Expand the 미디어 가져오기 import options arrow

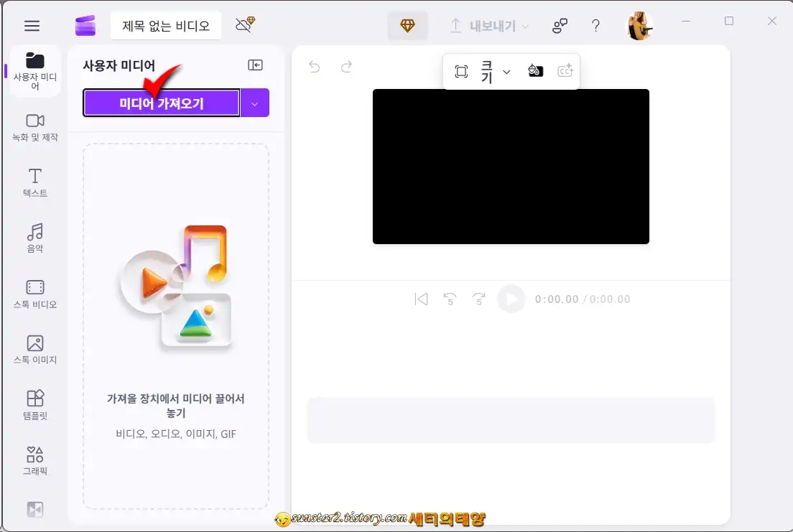tap(256, 103)
